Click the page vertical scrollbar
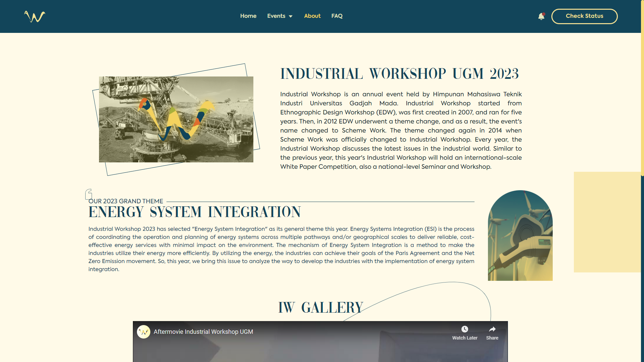 642,101
